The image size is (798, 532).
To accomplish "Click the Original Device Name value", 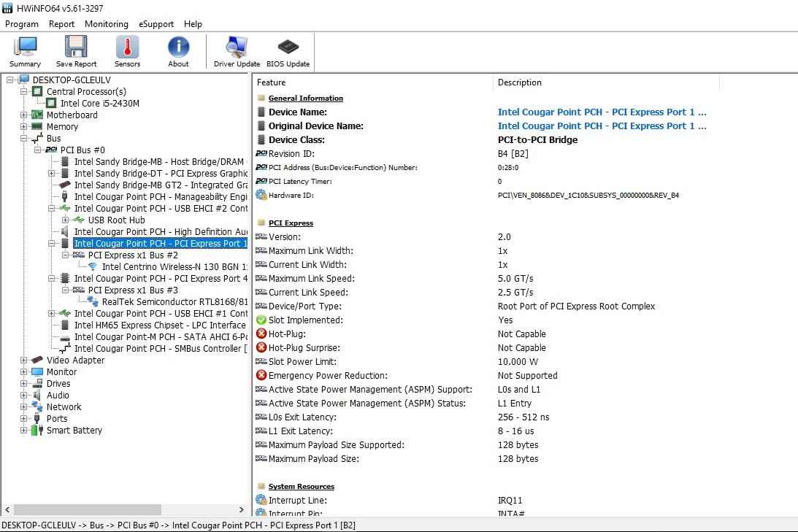I will [x=602, y=126].
